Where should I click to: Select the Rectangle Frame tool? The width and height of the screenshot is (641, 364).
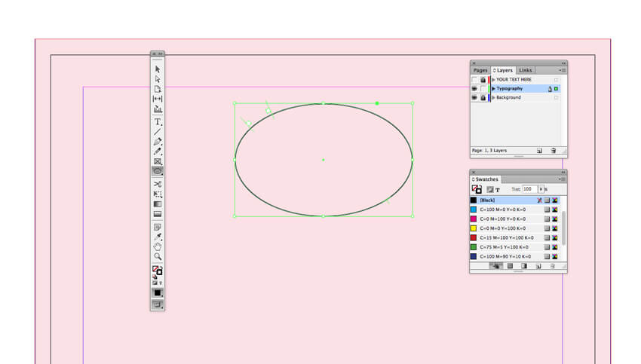point(158,161)
